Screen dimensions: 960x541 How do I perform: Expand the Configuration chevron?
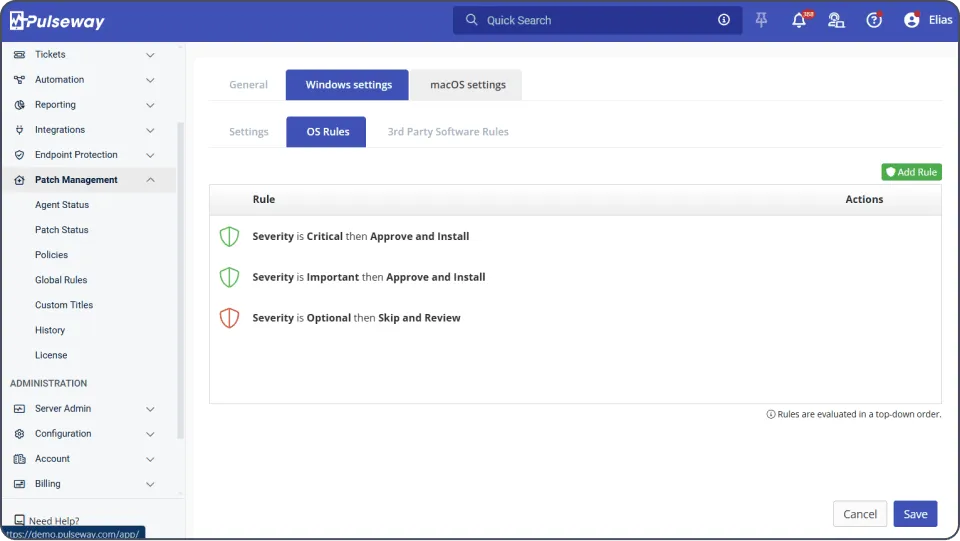pos(150,434)
